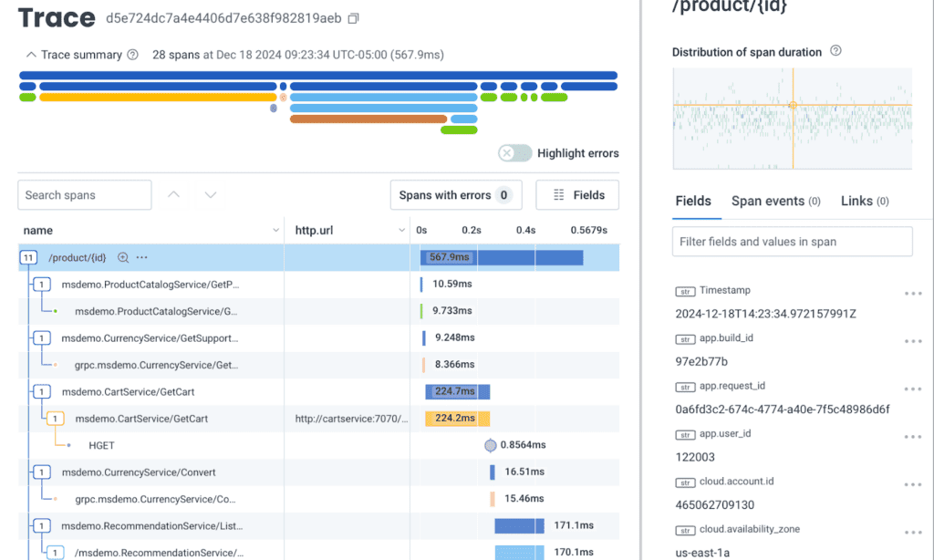Open help for Distribution of span duration

(x=836, y=52)
